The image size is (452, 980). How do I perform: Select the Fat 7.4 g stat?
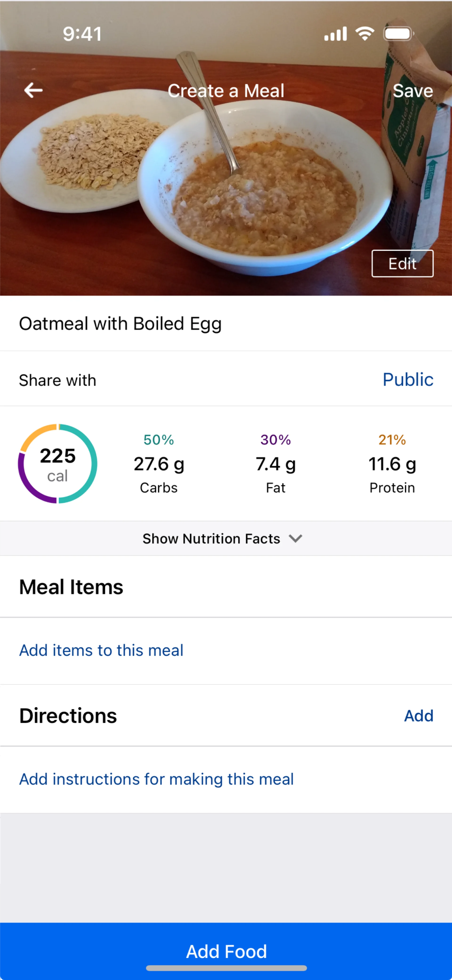pos(275,464)
